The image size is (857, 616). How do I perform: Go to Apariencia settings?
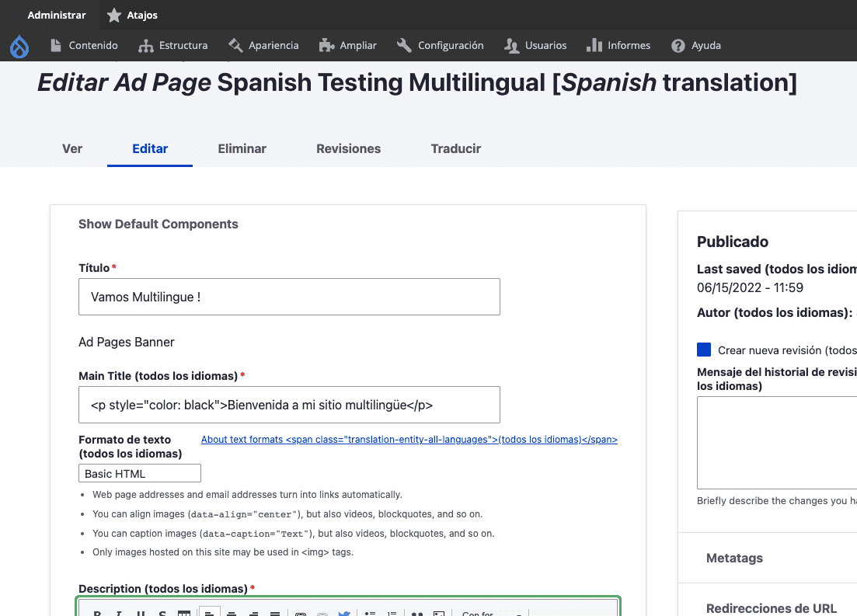coord(263,46)
